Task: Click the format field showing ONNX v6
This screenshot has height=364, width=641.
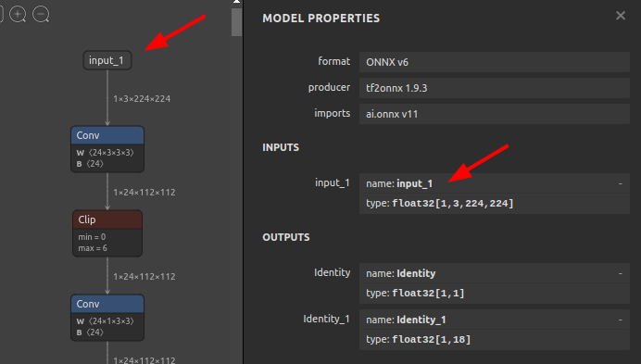Action: 495,62
